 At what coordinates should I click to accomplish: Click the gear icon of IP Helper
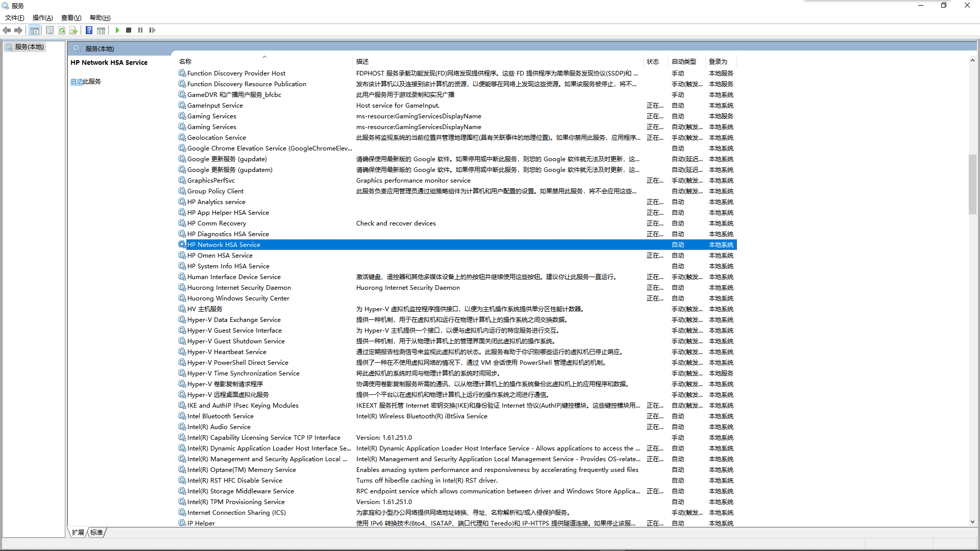(x=182, y=523)
